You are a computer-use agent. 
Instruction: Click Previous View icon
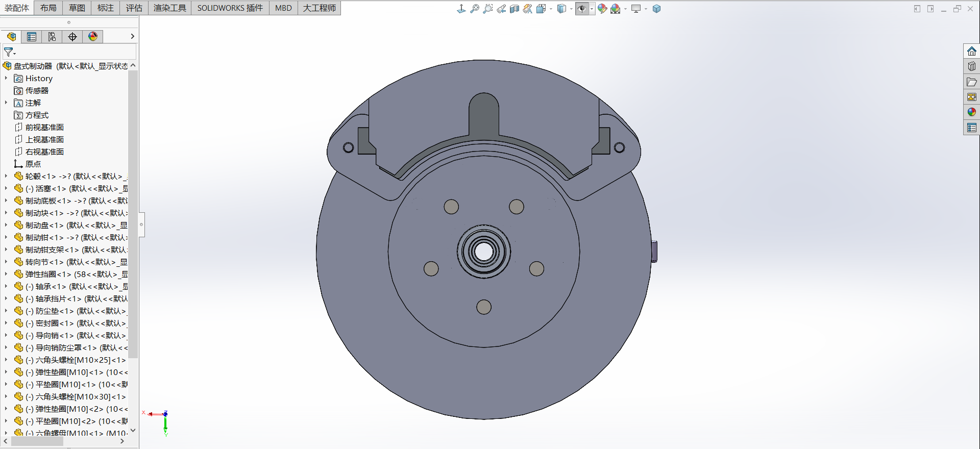(x=501, y=9)
